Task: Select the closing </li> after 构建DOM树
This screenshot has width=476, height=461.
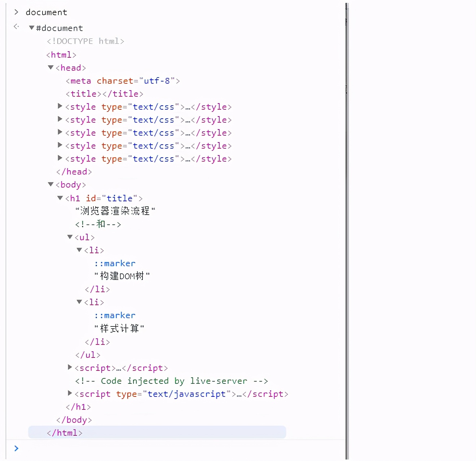Action: [x=97, y=289]
